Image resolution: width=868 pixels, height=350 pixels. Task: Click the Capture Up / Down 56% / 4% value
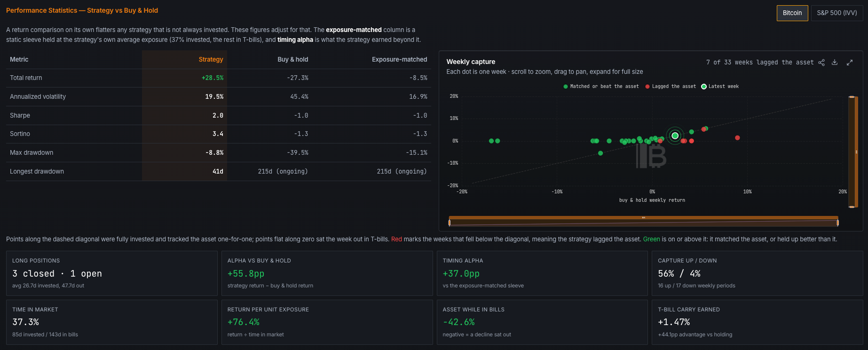[679, 274]
